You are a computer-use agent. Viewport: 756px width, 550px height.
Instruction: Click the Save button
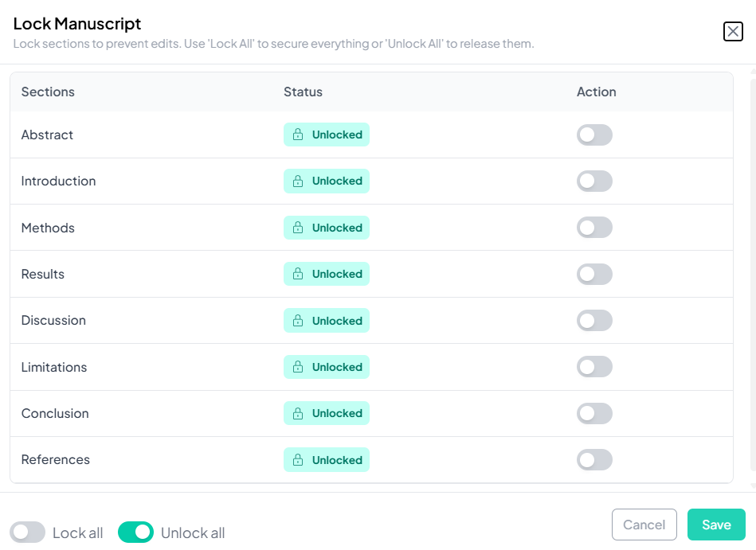pos(715,525)
